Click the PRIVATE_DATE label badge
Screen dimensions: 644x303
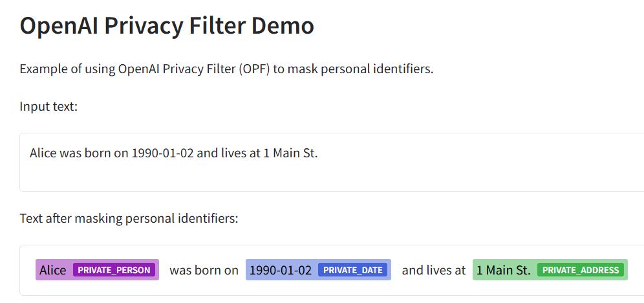[x=353, y=270]
